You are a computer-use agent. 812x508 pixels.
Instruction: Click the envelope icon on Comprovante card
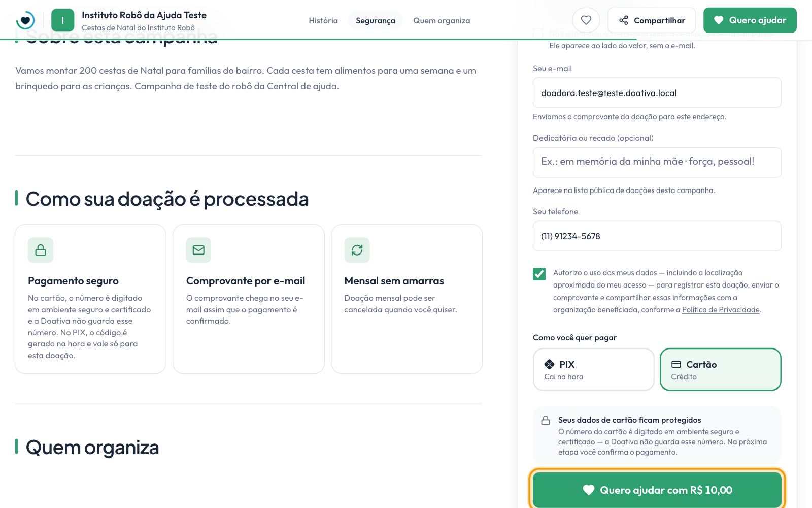(198, 250)
